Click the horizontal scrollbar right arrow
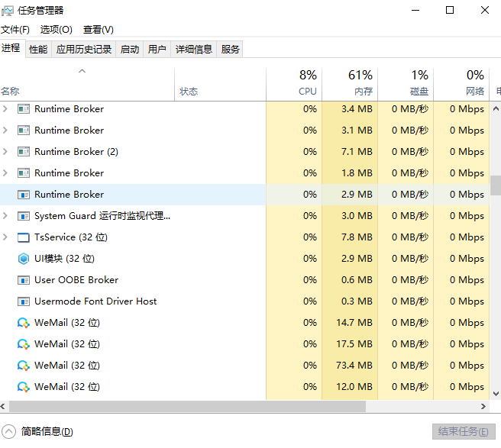 point(483,407)
